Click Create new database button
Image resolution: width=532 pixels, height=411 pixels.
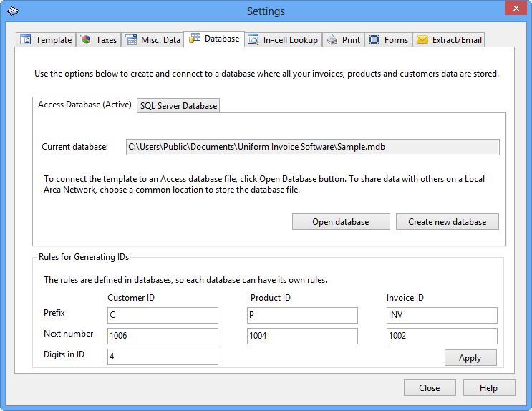coord(448,222)
